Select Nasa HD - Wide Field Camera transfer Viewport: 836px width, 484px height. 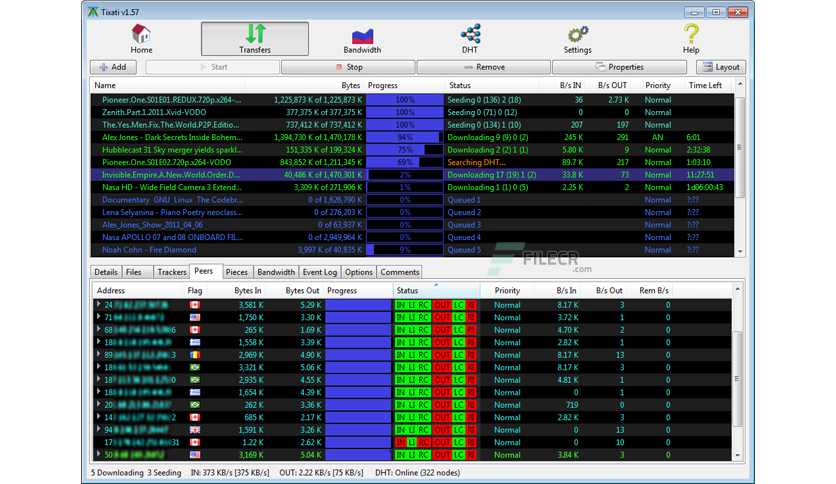coord(412,187)
